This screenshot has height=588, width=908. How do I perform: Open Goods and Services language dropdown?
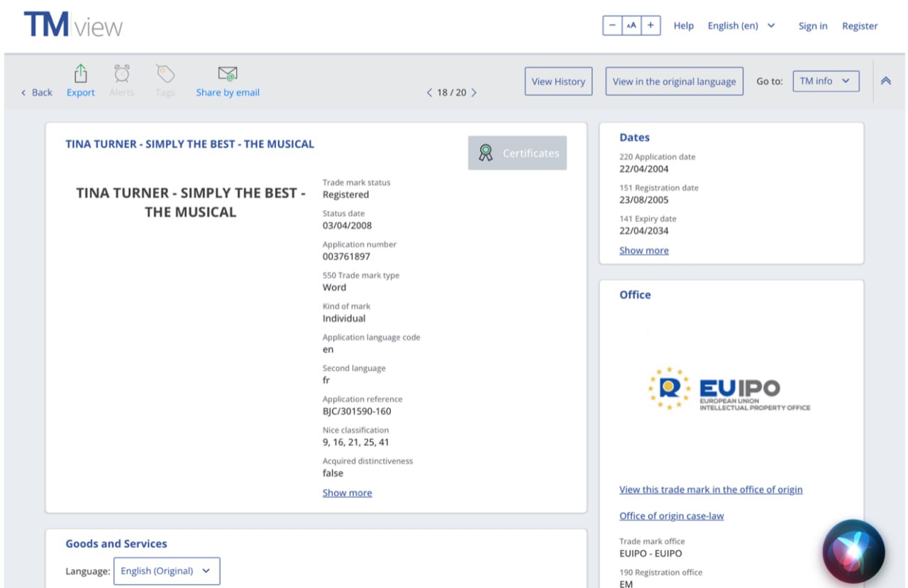[167, 571]
